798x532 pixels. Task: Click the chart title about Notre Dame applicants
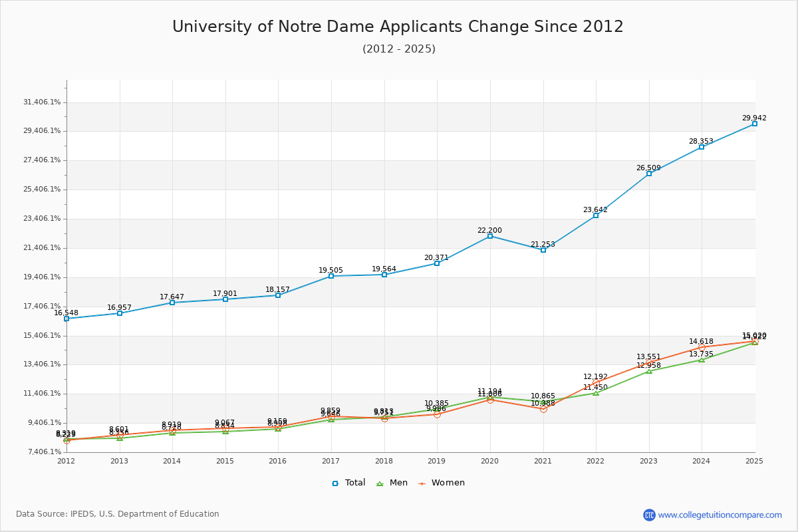click(x=398, y=27)
